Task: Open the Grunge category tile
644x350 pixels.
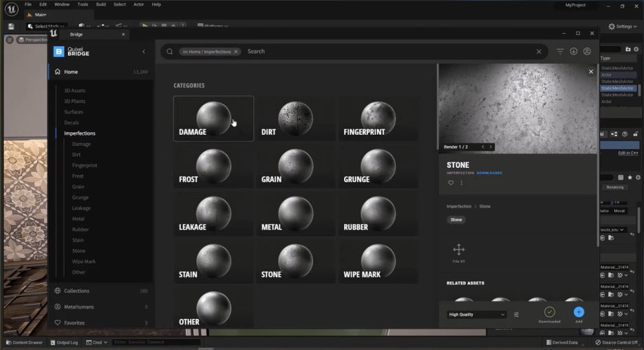Action: 378,166
